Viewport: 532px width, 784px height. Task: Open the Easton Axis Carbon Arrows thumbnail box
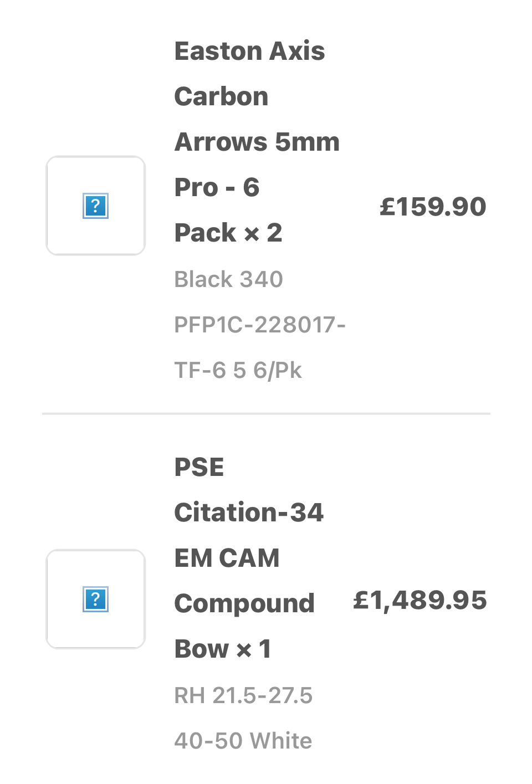[95, 206]
